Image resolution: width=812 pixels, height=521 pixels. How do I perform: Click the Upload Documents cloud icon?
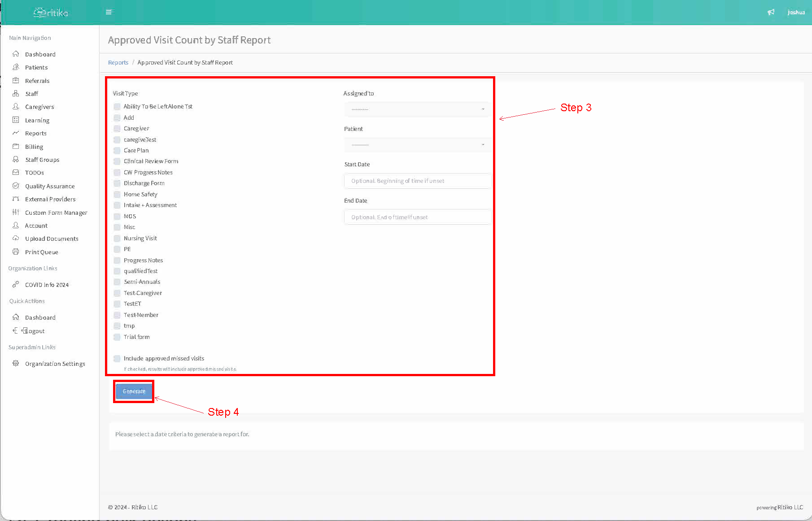[x=16, y=239]
